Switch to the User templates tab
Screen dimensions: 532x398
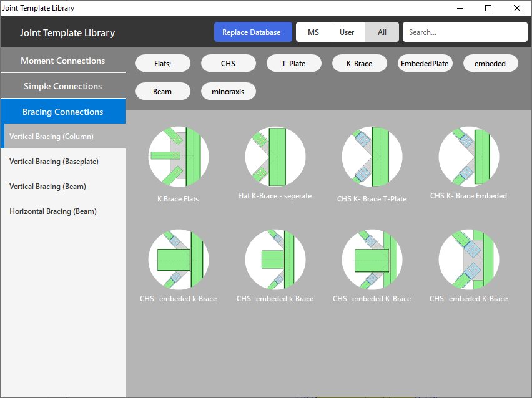[x=347, y=32]
